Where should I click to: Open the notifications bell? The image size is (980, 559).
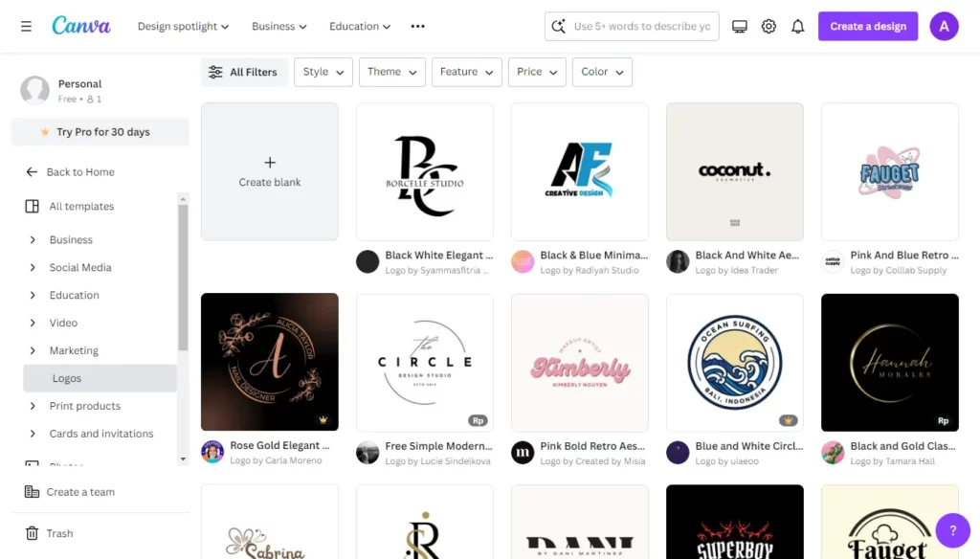[797, 27]
